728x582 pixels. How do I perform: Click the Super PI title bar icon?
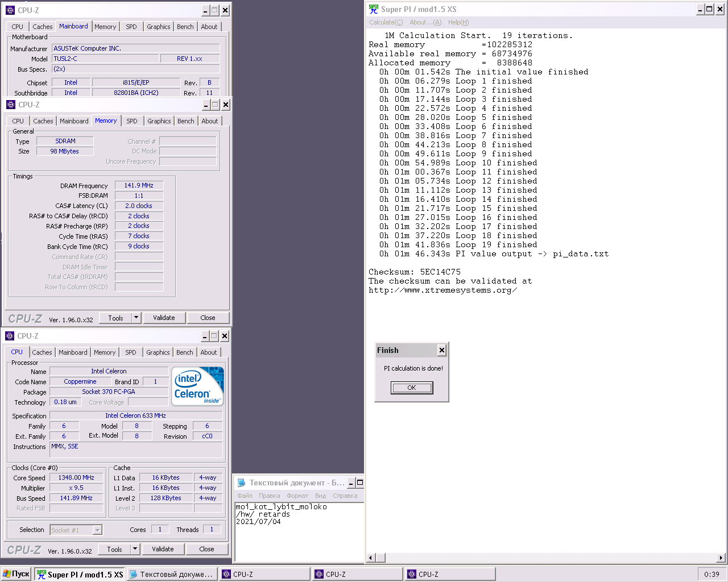373,9
